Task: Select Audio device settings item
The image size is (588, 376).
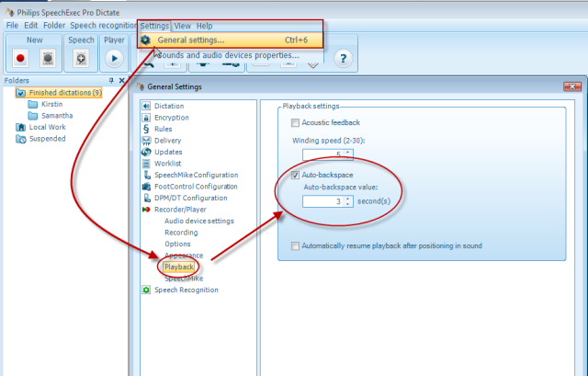Action: point(199,221)
